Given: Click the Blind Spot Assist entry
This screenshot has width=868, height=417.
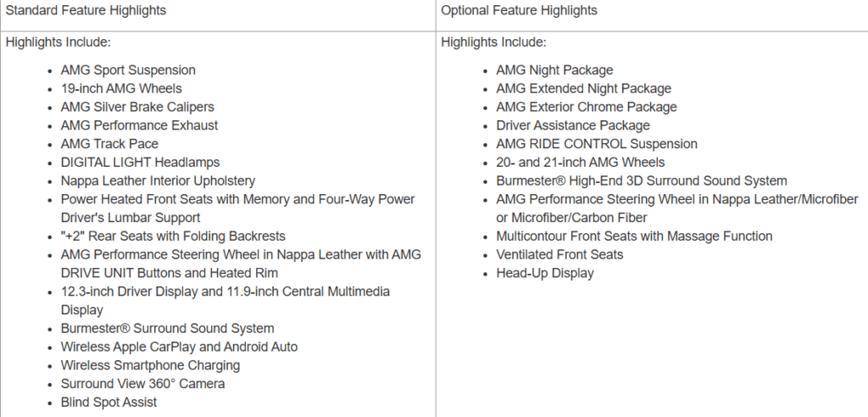Looking at the screenshot, I should point(108,403).
